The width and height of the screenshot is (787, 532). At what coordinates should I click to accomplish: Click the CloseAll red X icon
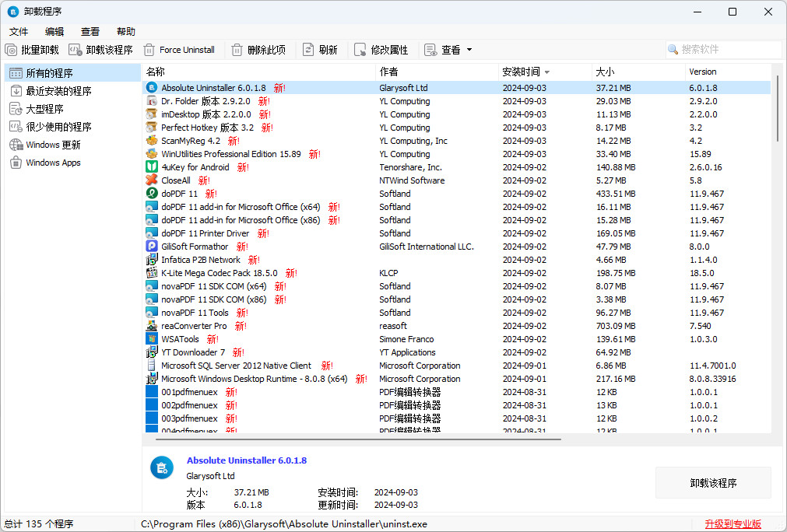pyautogui.click(x=152, y=180)
